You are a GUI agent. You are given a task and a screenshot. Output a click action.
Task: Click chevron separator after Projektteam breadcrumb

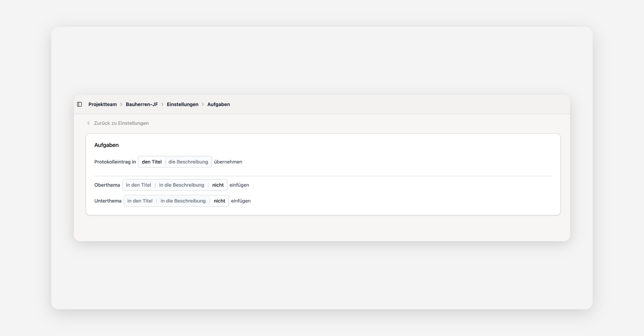(x=121, y=104)
